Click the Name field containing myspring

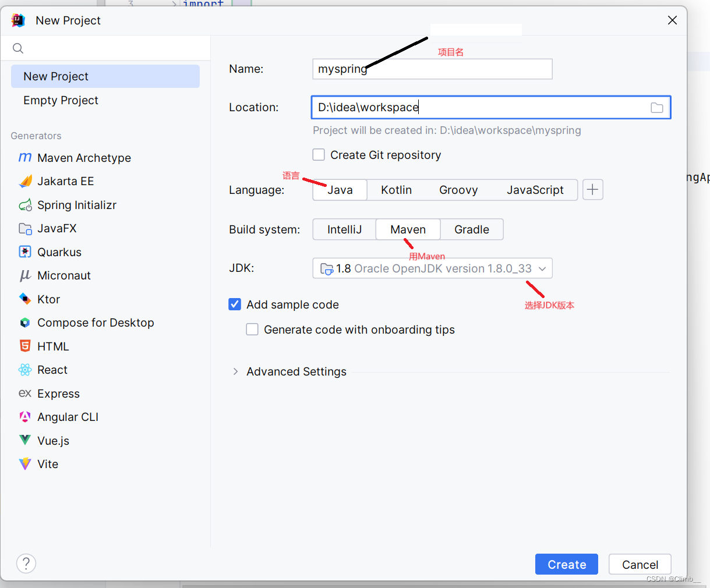pyautogui.click(x=432, y=69)
